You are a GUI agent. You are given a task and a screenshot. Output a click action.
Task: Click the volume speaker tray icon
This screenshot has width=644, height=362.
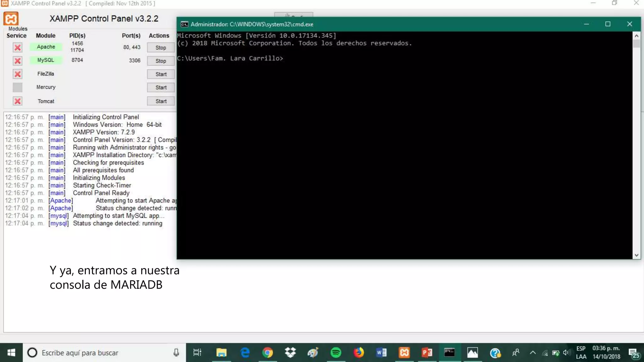pos(567,353)
